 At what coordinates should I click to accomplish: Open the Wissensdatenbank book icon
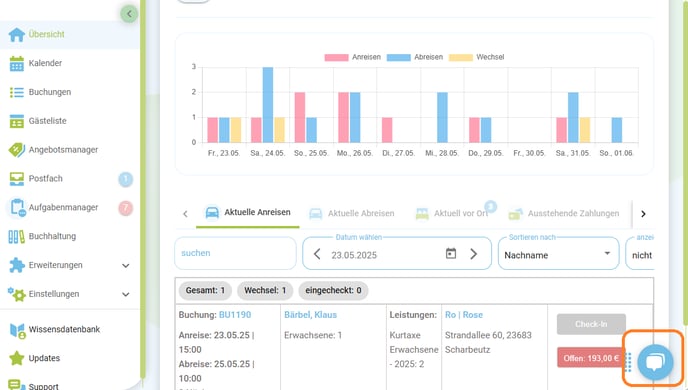click(x=17, y=330)
